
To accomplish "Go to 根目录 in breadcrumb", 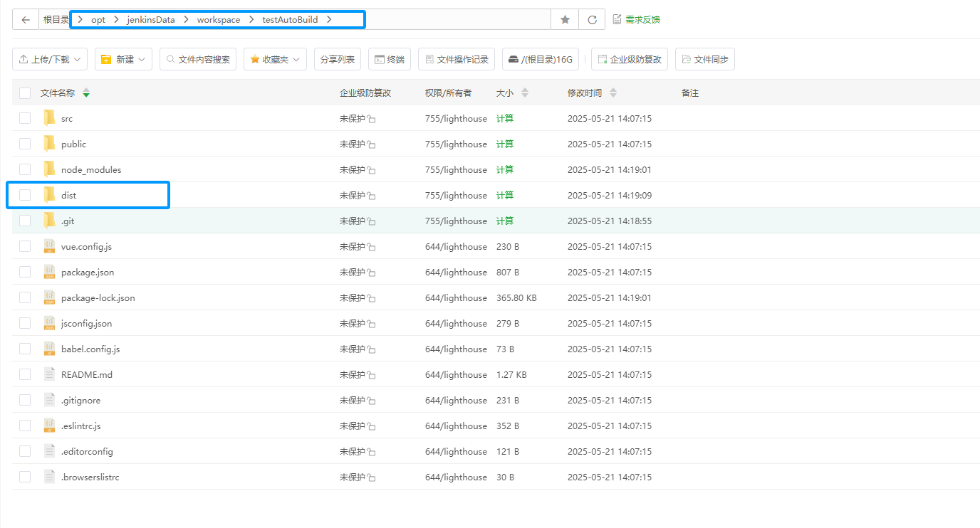I will [x=56, y=20].
